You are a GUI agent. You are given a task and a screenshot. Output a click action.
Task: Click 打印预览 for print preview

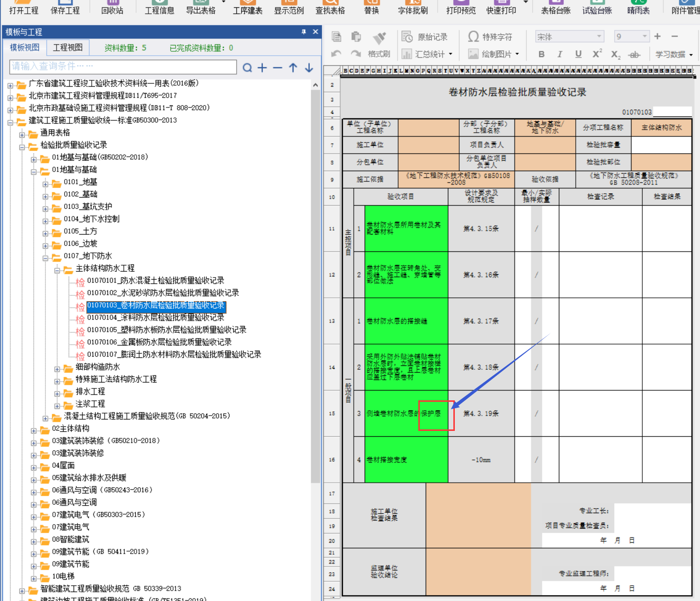pos(461,7)
